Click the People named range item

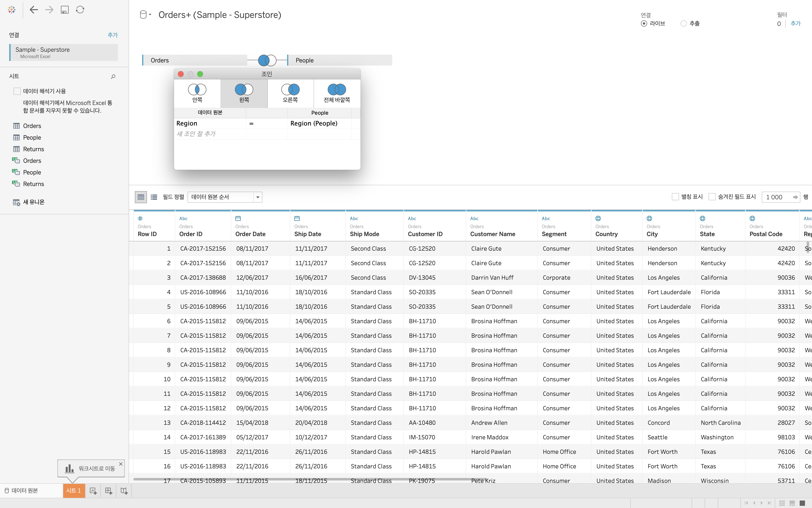pos(32,172)
